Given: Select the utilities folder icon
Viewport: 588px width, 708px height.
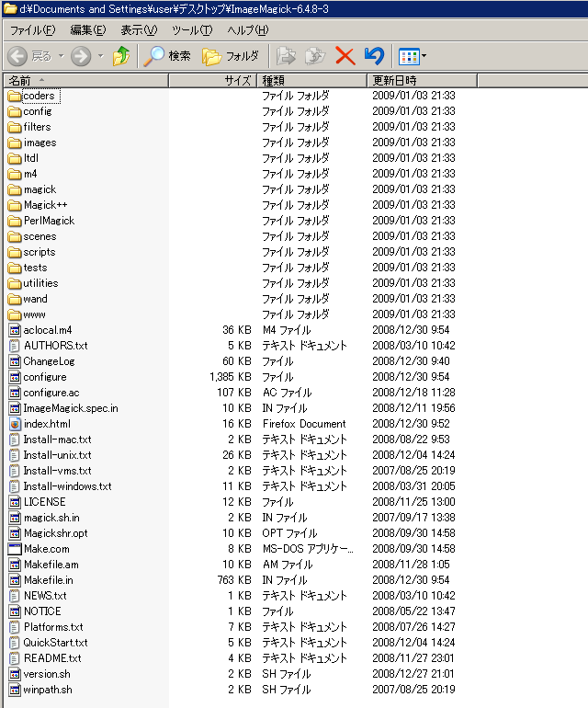Looking at the screenshot, I should 15,283.
